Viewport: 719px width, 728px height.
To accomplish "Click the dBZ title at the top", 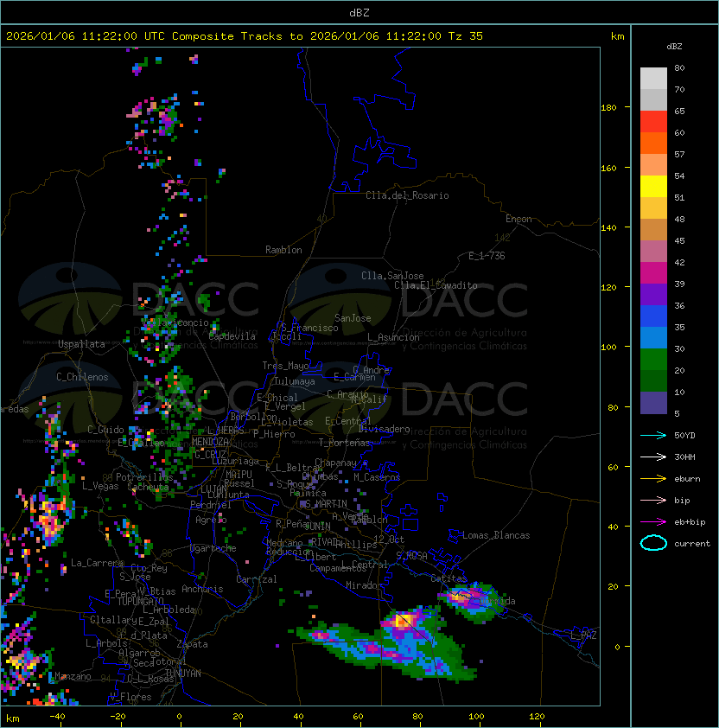I will tap(359, 12).
